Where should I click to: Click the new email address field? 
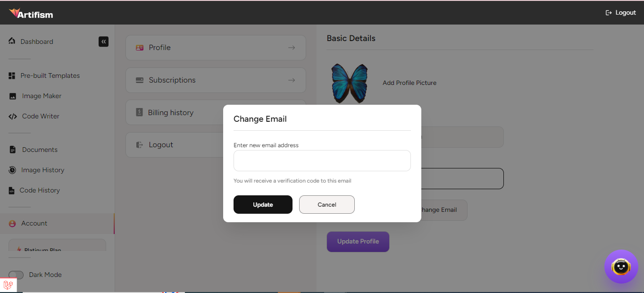322,160
